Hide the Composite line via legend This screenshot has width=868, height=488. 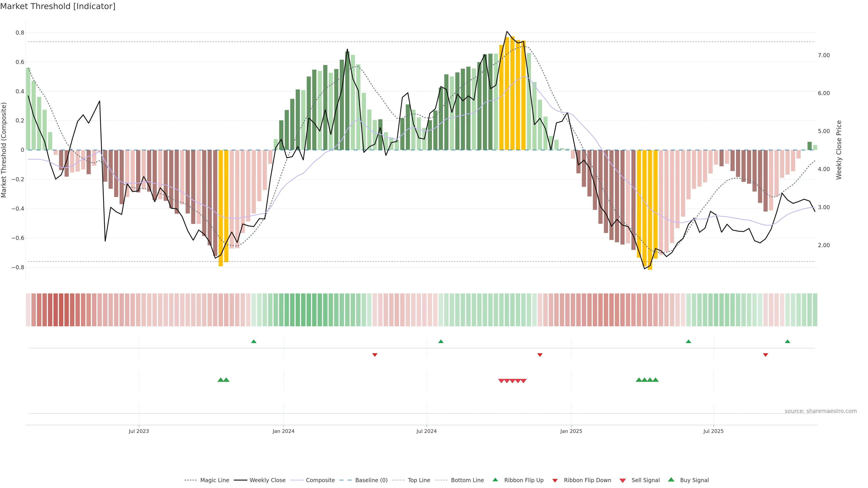pos(320,480)
